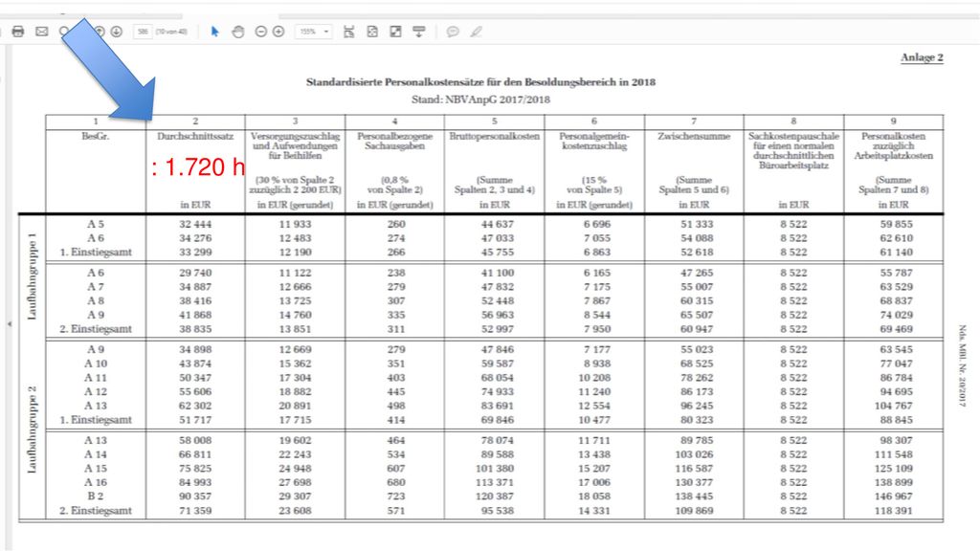The height and width of the screenshot is (551, 980).
Task: Click the 'A 7' row label
Action: [x=96, y=287]
